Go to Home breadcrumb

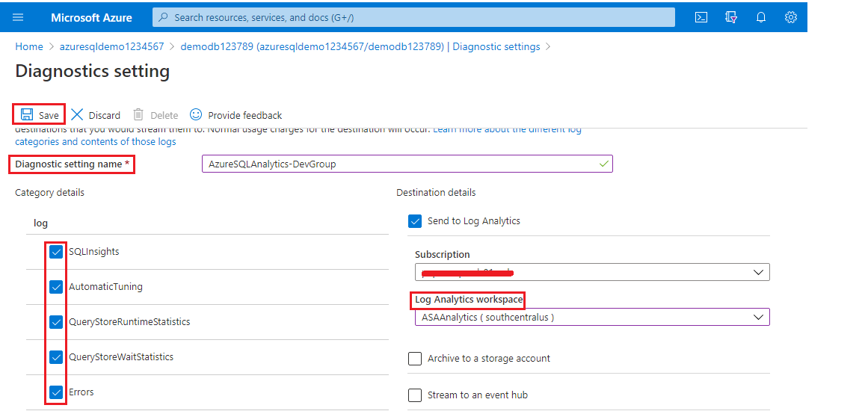coord(29,46)
